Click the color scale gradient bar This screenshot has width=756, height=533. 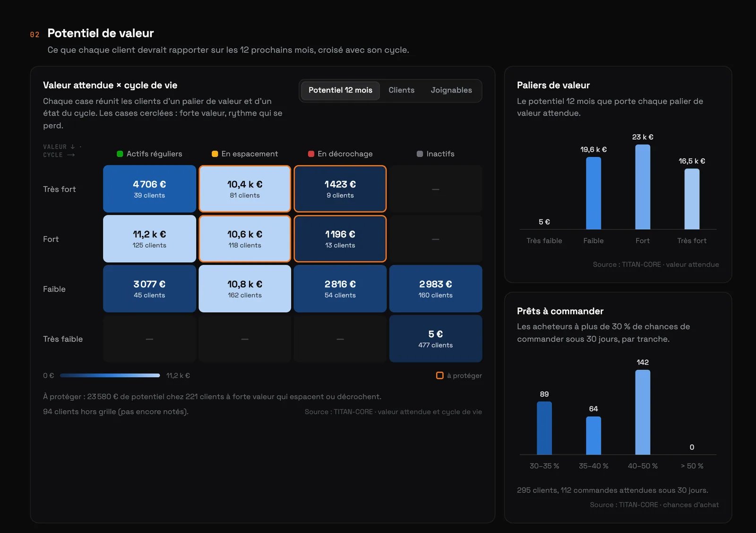click(110, 375)
